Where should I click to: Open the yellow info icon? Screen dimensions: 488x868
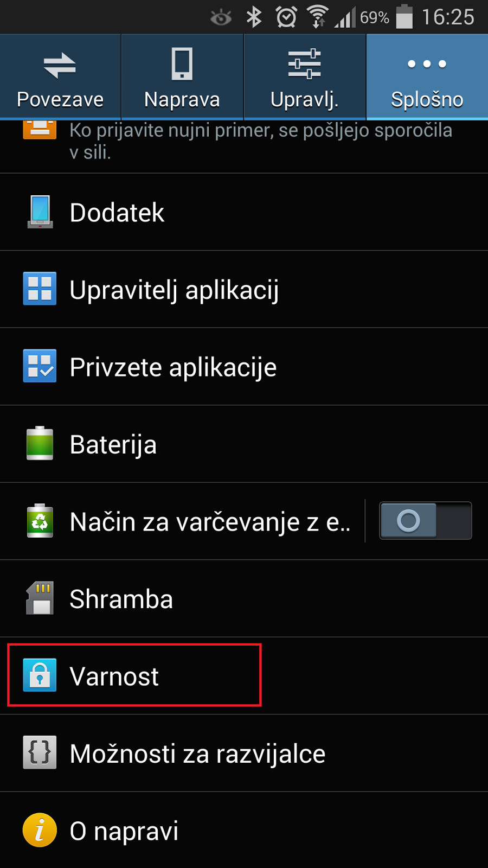click(x=40, y=830)
